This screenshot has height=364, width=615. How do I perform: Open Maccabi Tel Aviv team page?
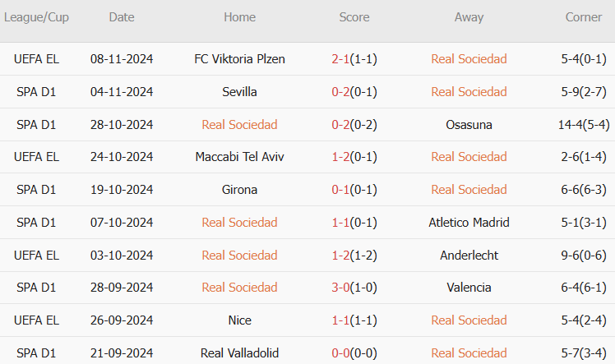(x=239, y=157)
